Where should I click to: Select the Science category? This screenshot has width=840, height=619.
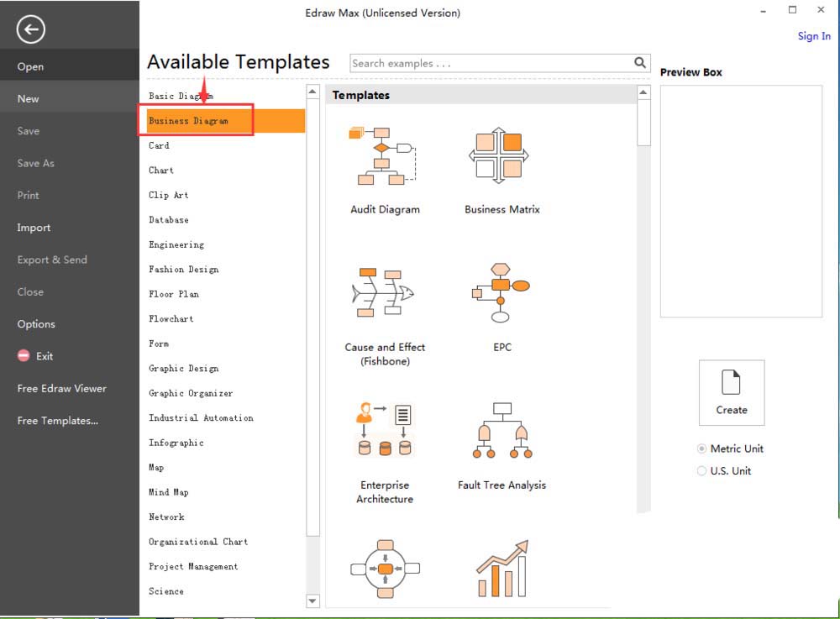coord(166,591)
